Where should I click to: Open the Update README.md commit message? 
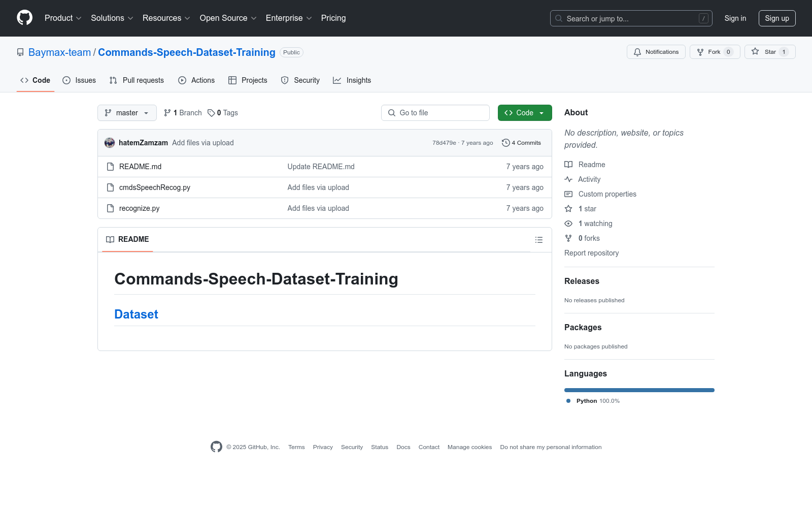(321, 167)
